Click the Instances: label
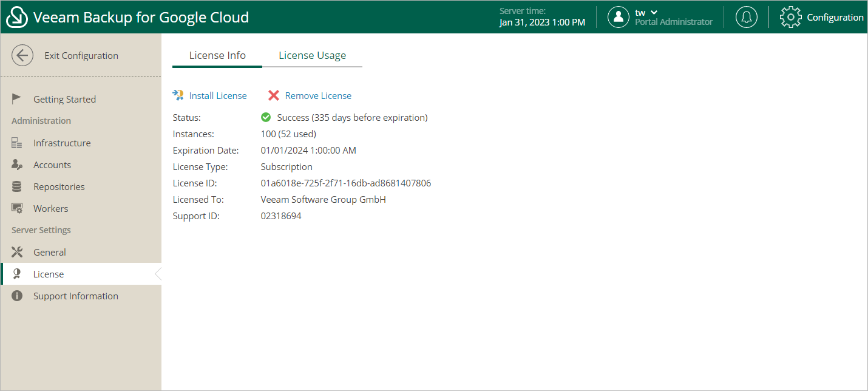The width and height of the screenshot is (868, 391). 193,134
